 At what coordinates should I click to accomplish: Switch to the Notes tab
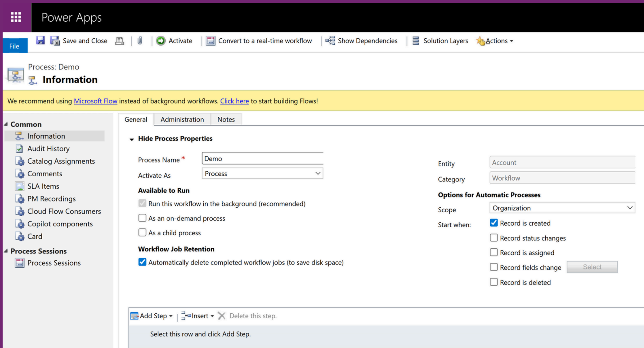tap(226, 119)
